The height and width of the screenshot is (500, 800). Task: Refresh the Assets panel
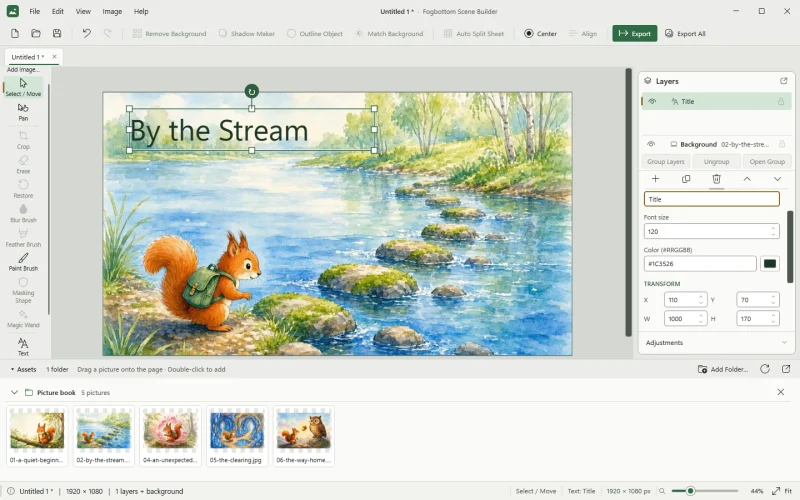coord(765,369)
